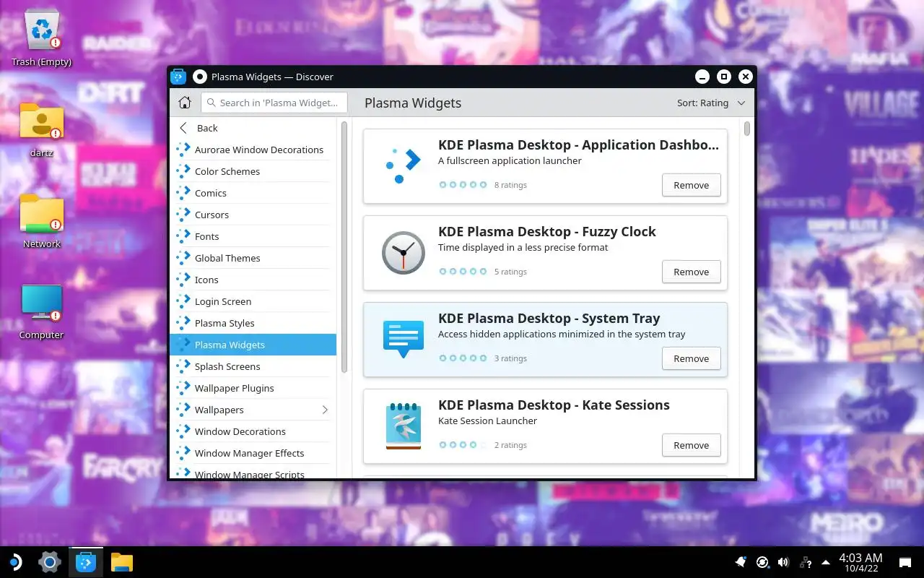Image resolution: width=924 pixels, height=578 pixels.
Task: Go to Discover home via house icon
Action: pos(185,103)
